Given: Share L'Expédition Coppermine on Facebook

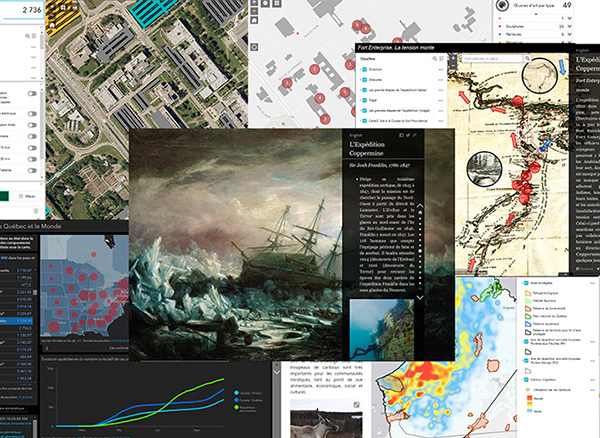Looking at the screenshot, I should tap(401, 135).
